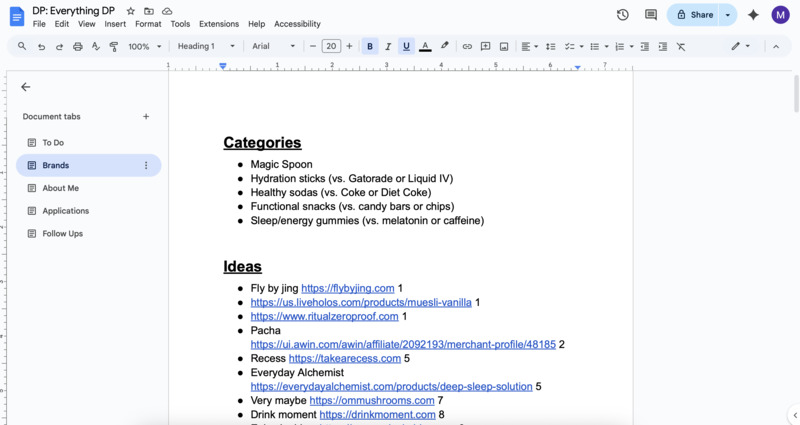Viewport: 800px width, 425px height.
Task: Click the vertical scrollbar of the document
Action: coord(796,93)
